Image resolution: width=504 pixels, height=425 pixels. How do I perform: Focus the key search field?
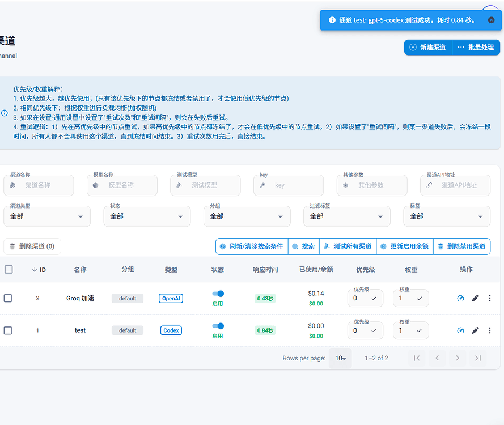[x=289, y=185]
